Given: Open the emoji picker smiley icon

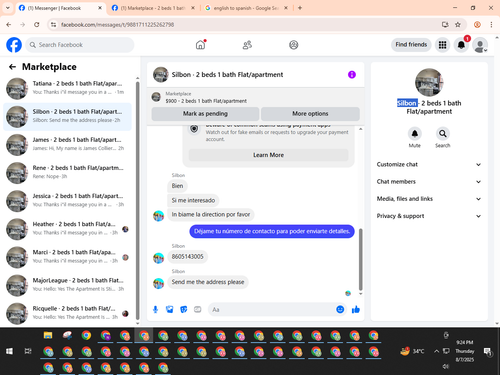Looking at the screenshot, I should [340, 310].
